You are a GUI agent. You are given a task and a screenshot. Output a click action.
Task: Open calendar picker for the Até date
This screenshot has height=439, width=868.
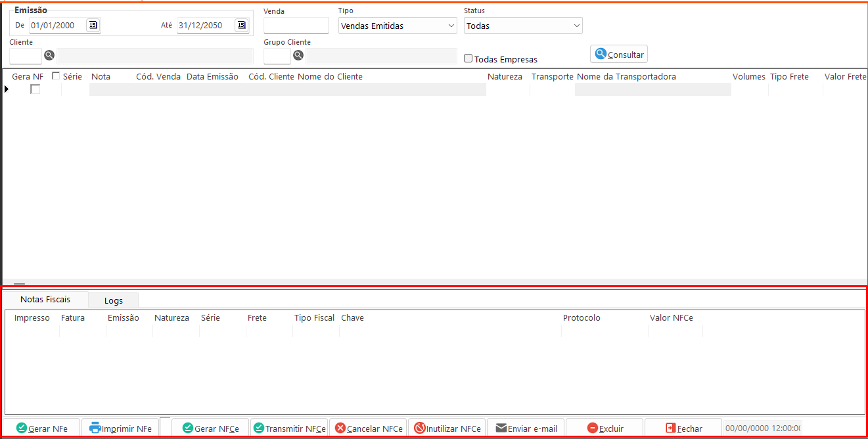click(241, 25)
